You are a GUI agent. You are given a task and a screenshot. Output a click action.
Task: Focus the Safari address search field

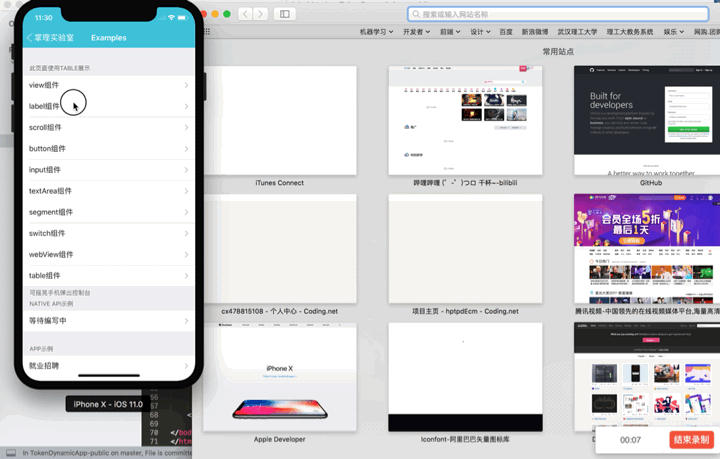(558, 14)
